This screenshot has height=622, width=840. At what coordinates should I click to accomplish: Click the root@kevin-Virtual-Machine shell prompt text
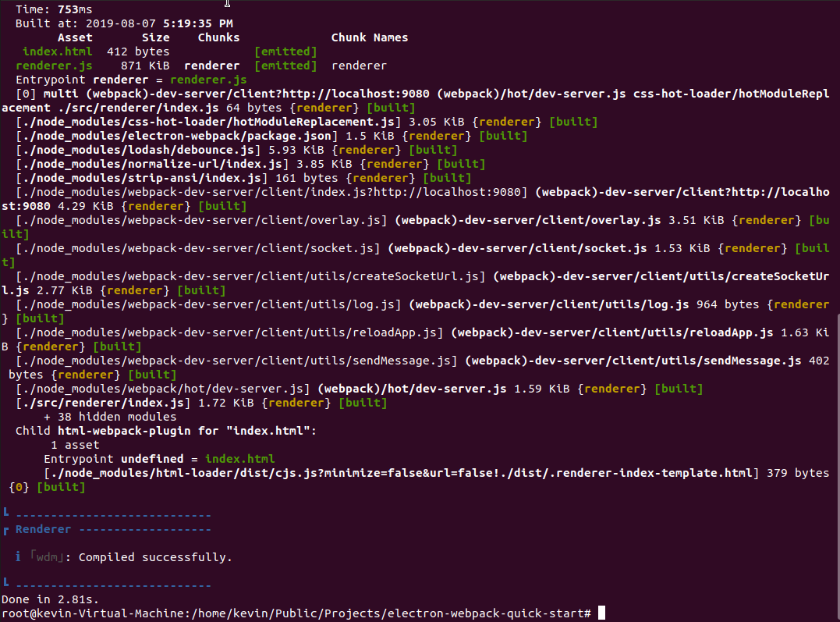[x=296, y=613]
